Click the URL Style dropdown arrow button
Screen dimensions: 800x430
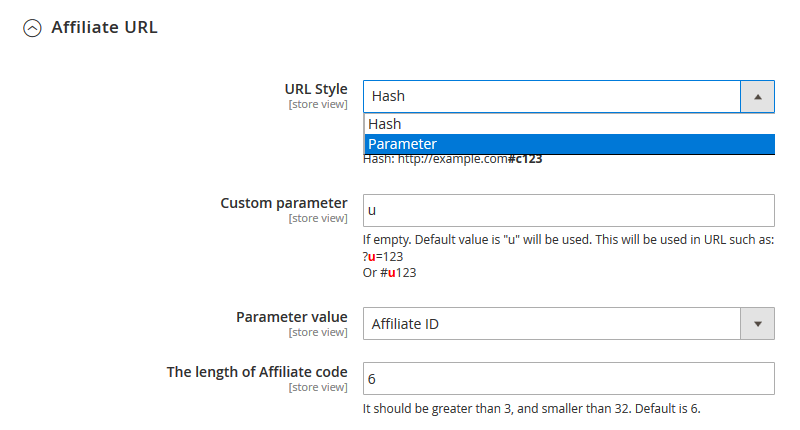(757, 97)
